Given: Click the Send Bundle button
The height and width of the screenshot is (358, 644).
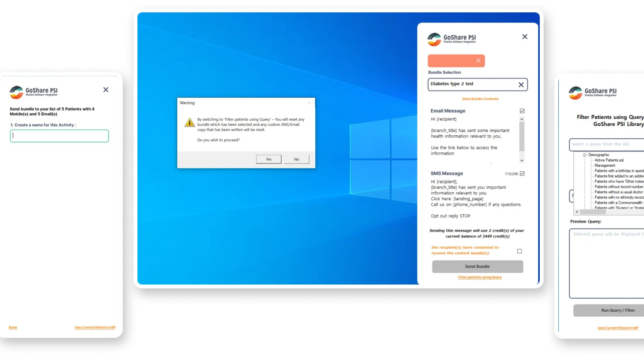Looking at the screenshot, I should (477, 266).
